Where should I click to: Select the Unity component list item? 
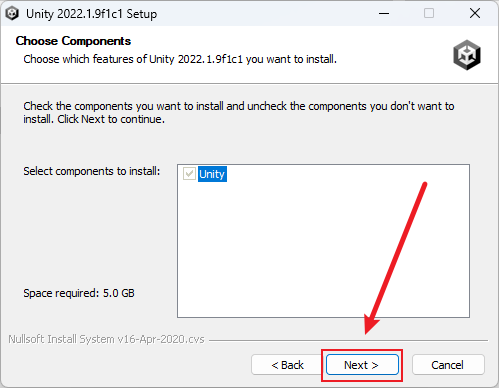click(x=212, y=174)
